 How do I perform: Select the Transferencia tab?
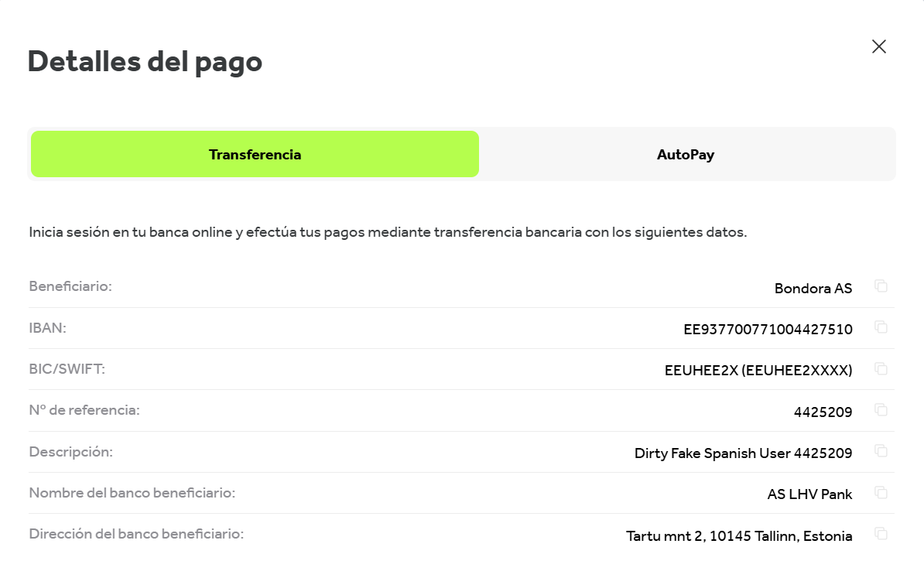pos(255,155)
